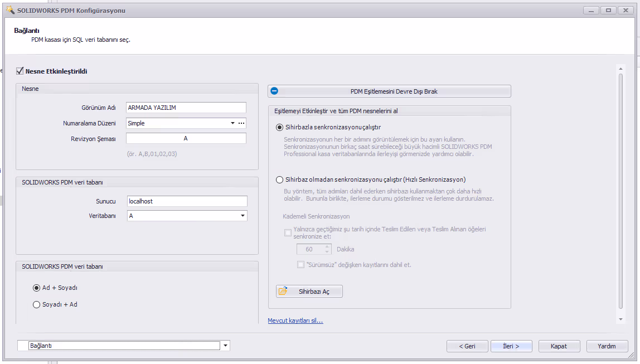Click the vertical scrollbar down arrow

click(x=620, y=319)
